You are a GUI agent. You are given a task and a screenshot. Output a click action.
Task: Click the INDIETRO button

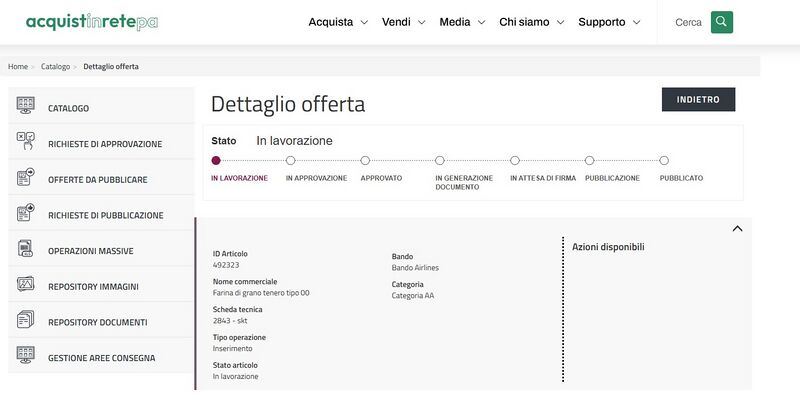[x=698, y=99]
